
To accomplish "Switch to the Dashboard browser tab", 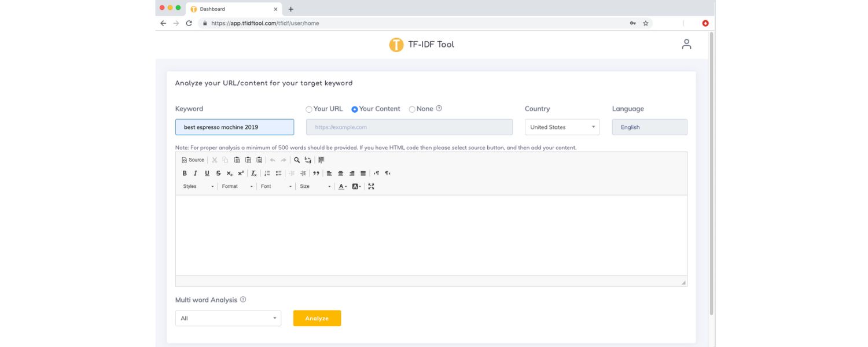I will [x=231, y=9].
